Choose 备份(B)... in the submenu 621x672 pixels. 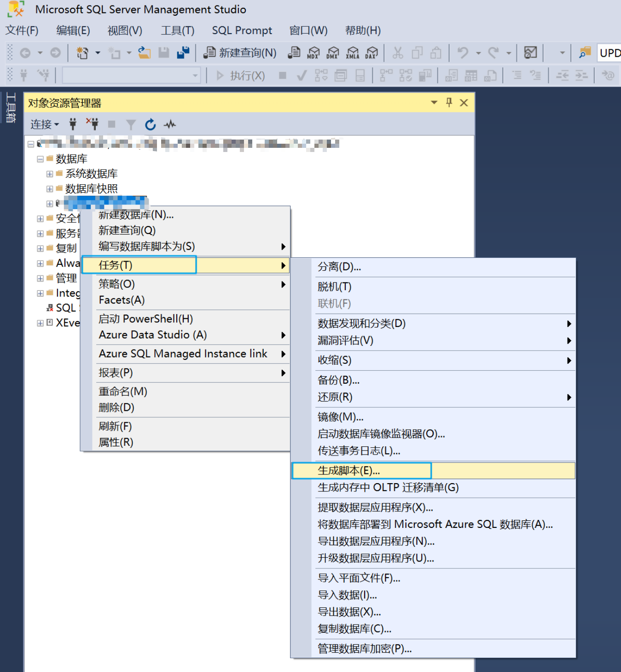click(x=433, y=380)
